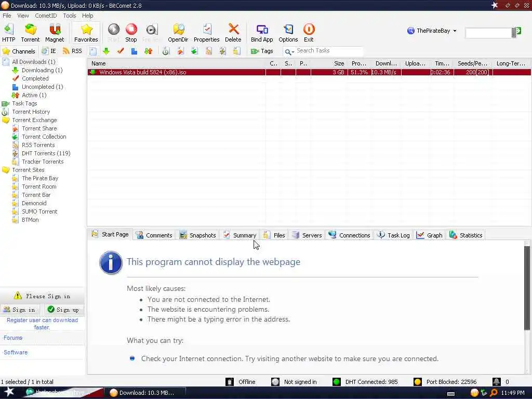532x399 pixels.
Task: Click the taskbar clock showing 11:49 PM
Action: coord(513,393)
